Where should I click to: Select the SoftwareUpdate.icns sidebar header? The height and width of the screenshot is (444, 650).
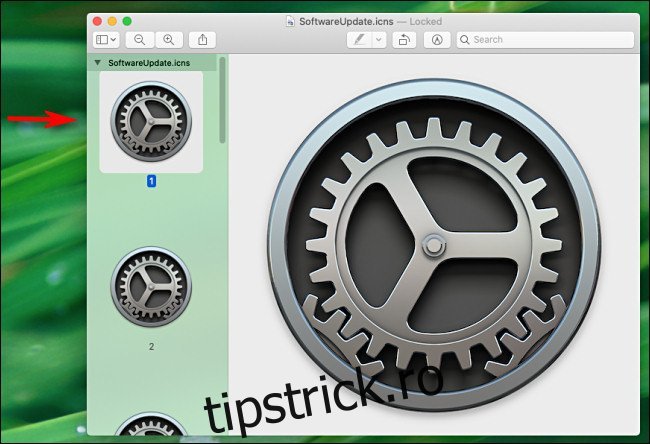(148, 62)
